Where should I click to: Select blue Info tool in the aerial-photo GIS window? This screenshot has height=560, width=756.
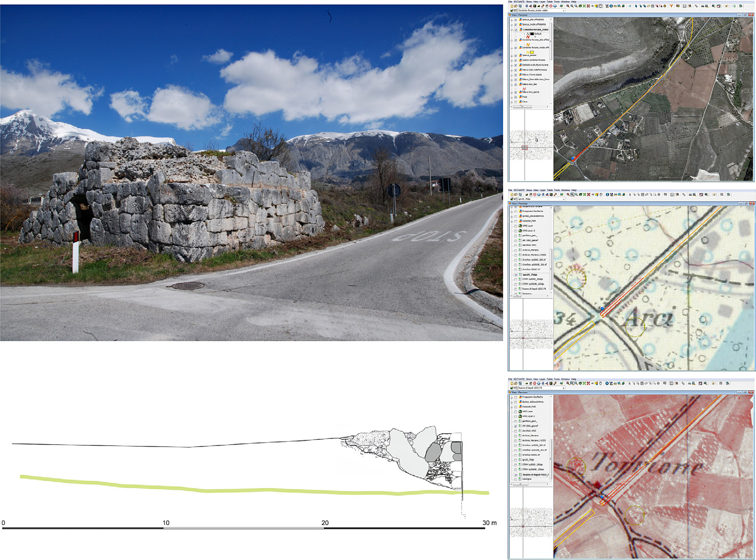[611, 6]
